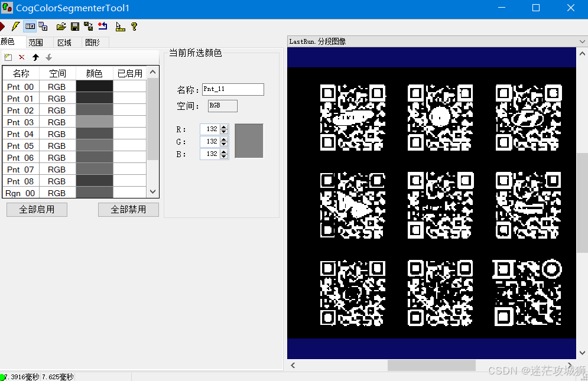The height and width of the screenshot is (381, 588).
Task: Click the reset tool icon with blue arrow
Action: (103, 27)
